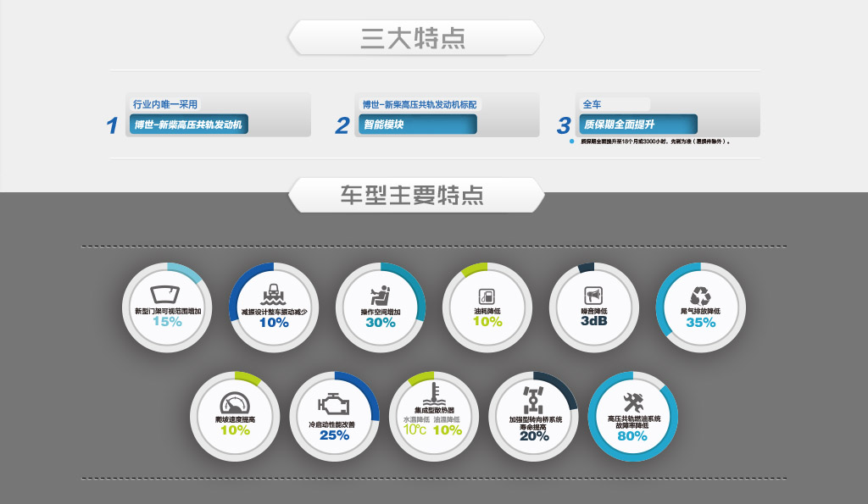The image size is (868, 504).
Task: Click the wrench tools failure rate icon
Action: (x=633, y=402)
